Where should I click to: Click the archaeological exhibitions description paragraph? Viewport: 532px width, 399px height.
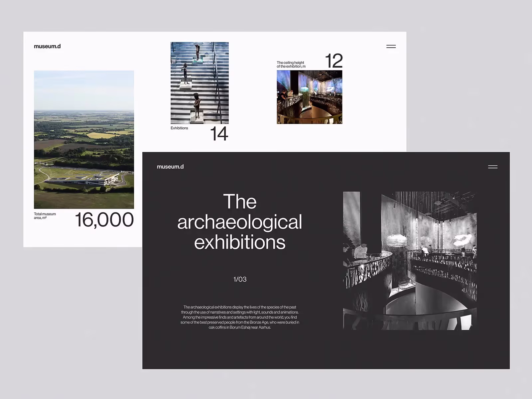point(240,317)
